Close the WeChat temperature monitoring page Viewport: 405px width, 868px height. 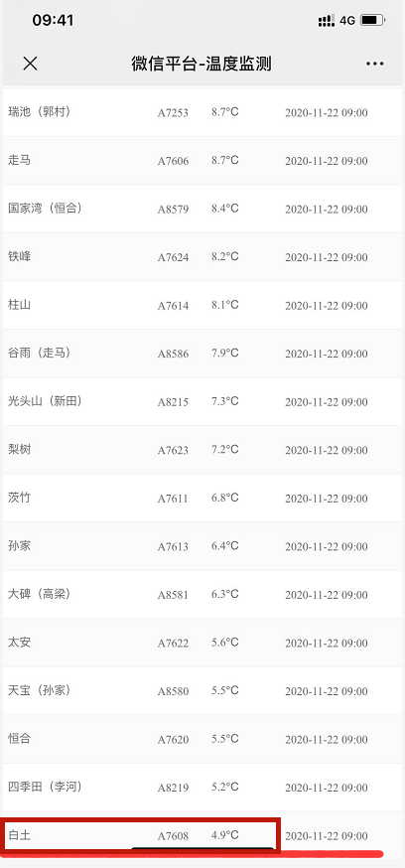click(30, 64)
